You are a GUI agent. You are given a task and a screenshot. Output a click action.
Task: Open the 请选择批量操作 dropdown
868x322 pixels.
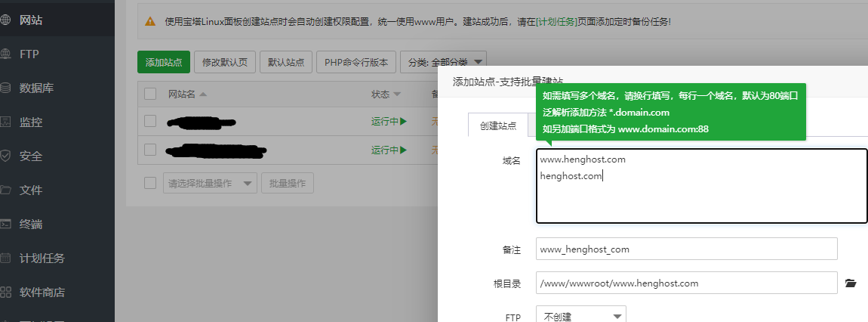click(210, 183)
